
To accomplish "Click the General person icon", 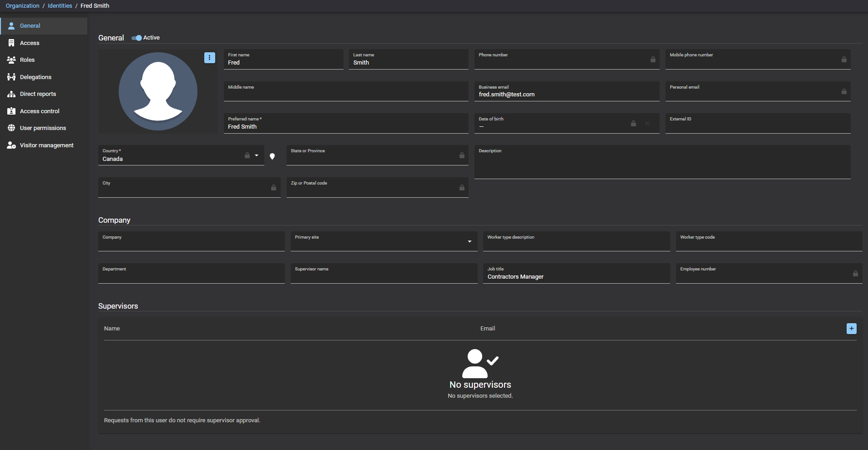I will point(11,26).
